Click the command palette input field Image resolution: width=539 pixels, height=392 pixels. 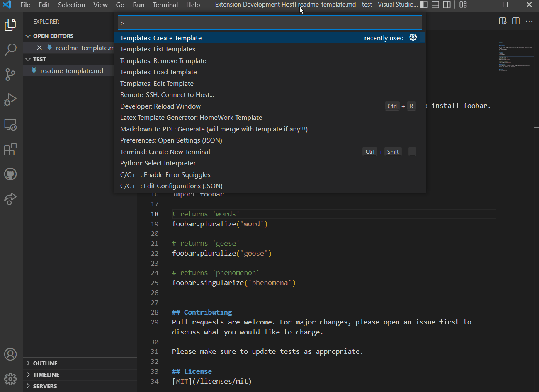point(269,23)
